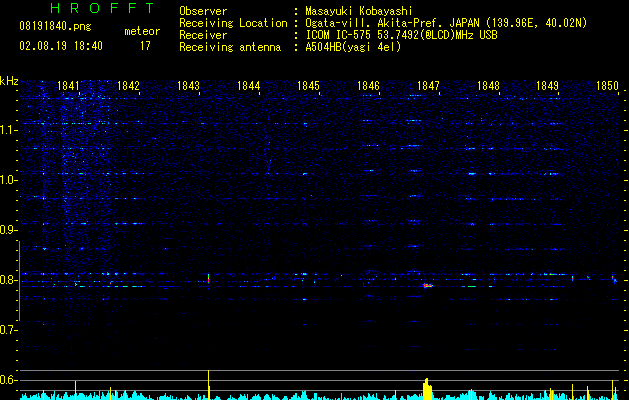Screen dimensions: 629x400
Task: Click the 1850 time axis marker
Action: point(607,86)
